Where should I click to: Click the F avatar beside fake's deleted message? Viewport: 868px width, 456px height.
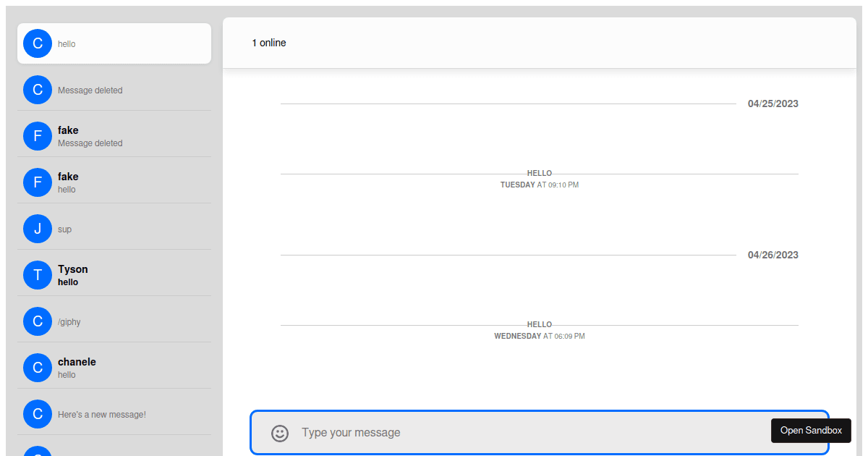click(x=38, y=136)
